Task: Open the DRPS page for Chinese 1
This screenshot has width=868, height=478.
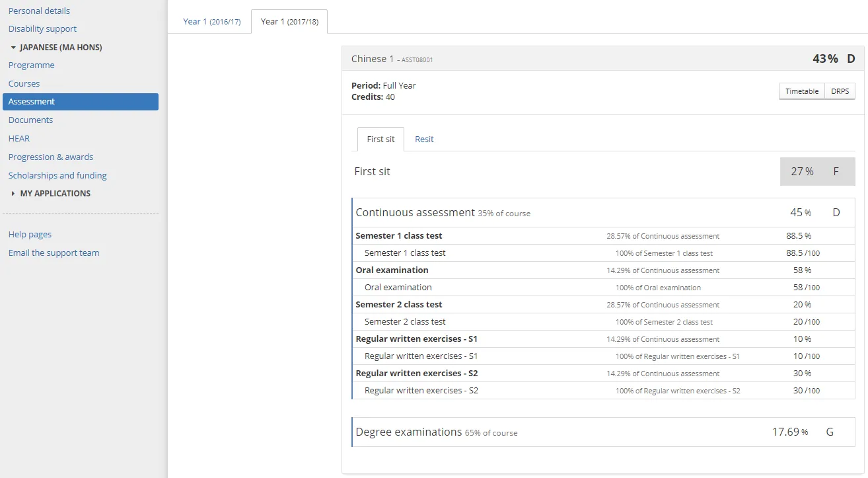Action: click(x=840, y=91)
